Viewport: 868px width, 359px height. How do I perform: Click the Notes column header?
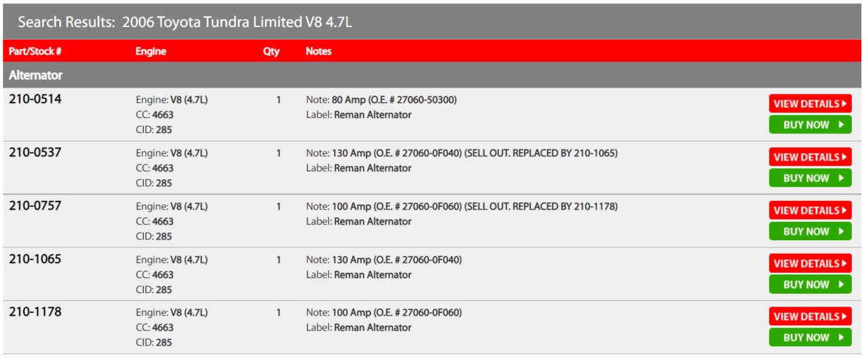[x=319, y=52]
